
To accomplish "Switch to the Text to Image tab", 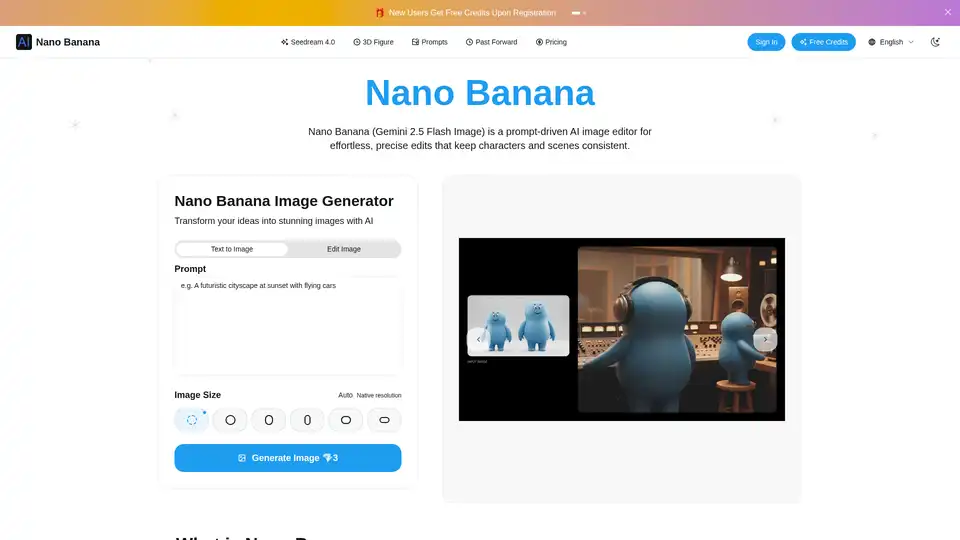I will [x=232, y=249].
